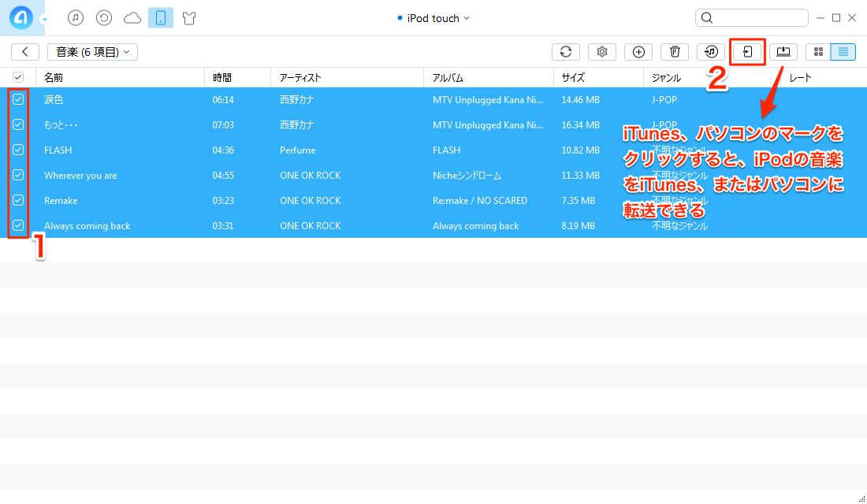867x504 pixels.
Task: Select the Always coming back song title
Action: coord(87,226)
